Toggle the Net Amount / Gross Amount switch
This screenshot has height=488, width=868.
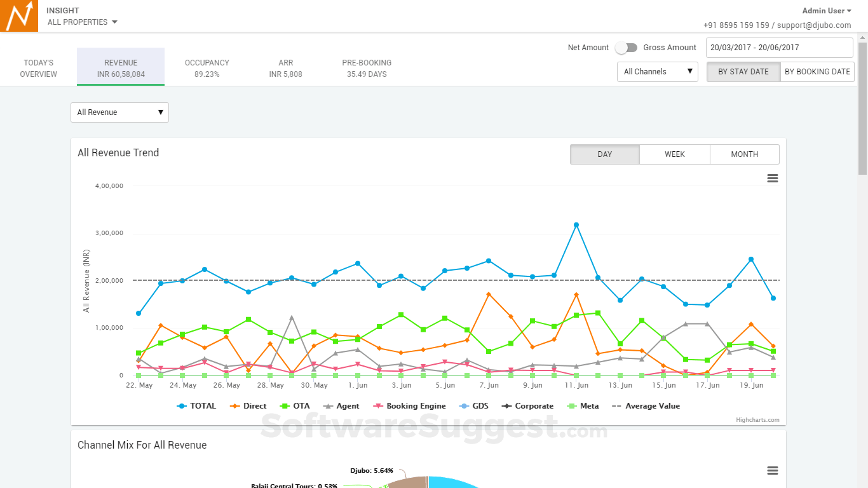[626, 48]
